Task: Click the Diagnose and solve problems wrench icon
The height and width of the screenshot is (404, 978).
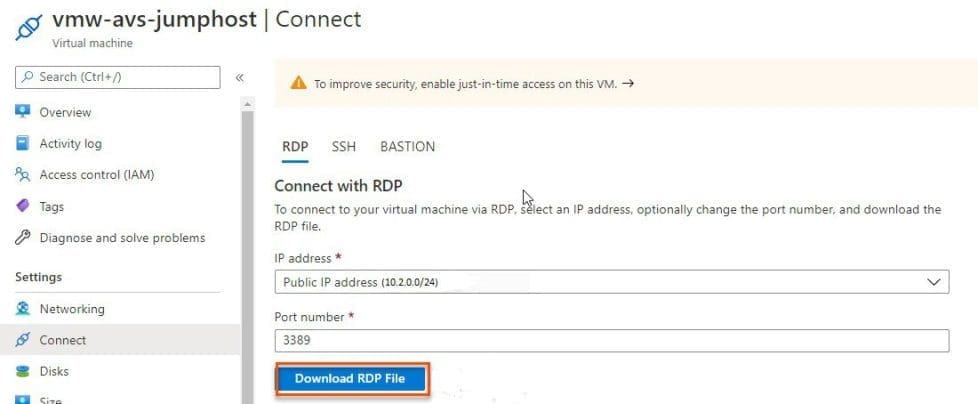Action: [x=23, y=238]
